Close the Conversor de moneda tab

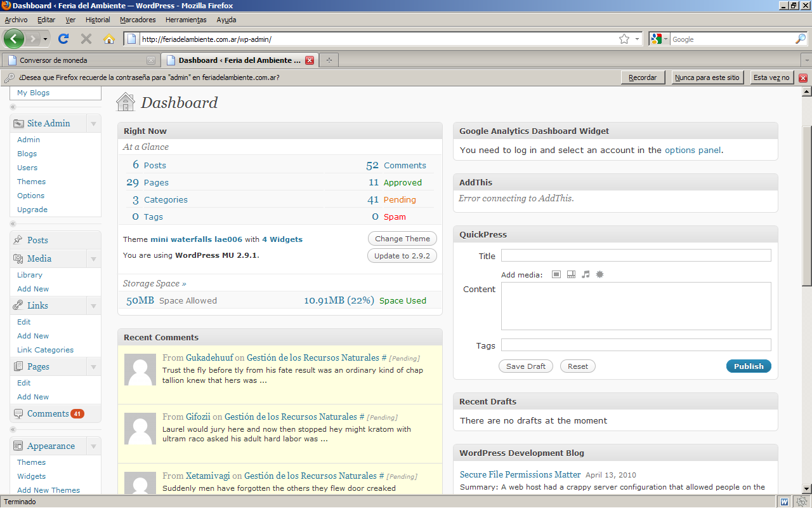pyautogui.click(x=151, y=60)
